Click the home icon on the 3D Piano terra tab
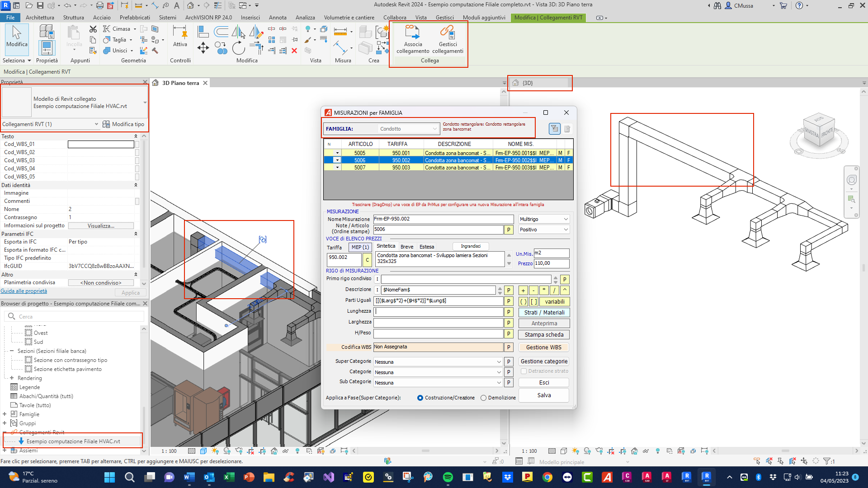 pyautogui.click(x=156, y=83)
